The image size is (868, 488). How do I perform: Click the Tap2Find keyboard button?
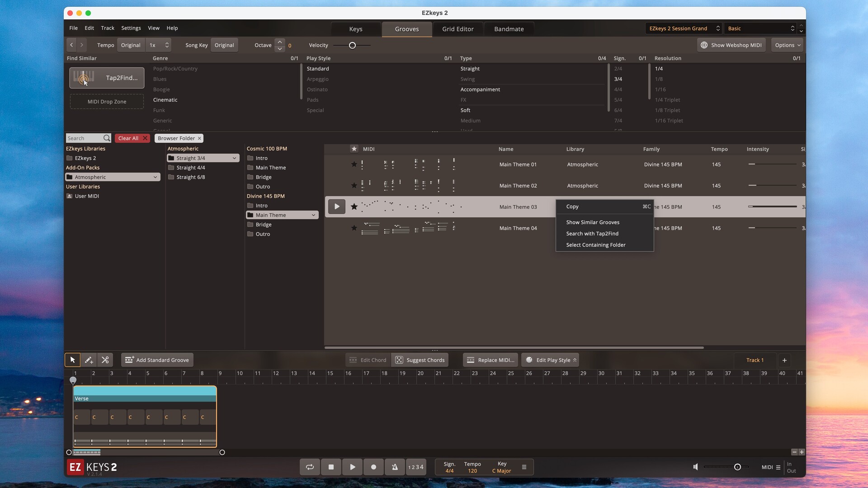(x=107, y=78)
